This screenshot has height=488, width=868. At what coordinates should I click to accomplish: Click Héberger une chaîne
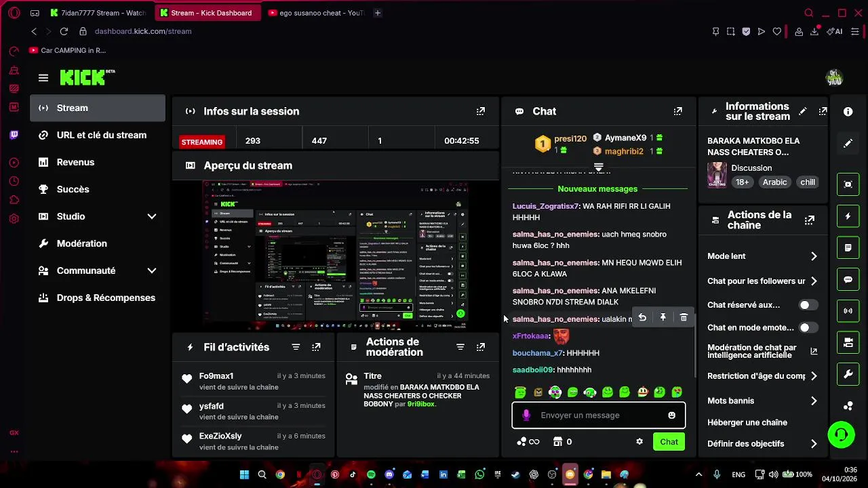pyautogui.click(x=747, y=422)
